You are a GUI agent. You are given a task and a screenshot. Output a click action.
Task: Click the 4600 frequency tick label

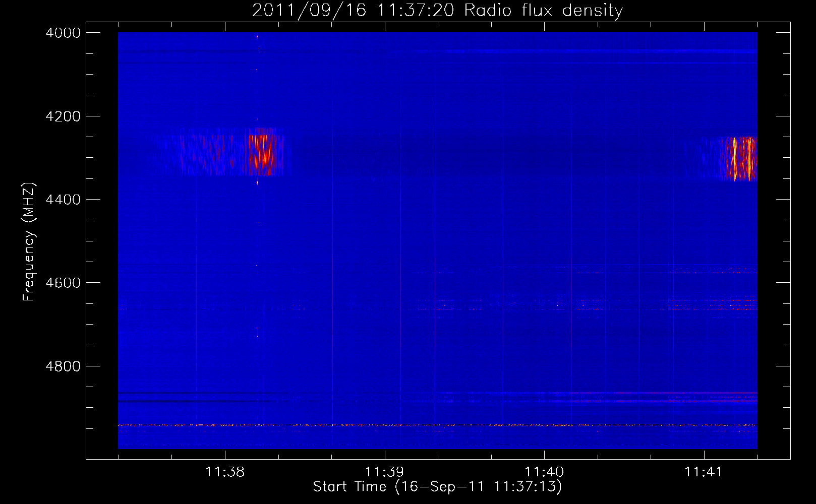[63, 283]
